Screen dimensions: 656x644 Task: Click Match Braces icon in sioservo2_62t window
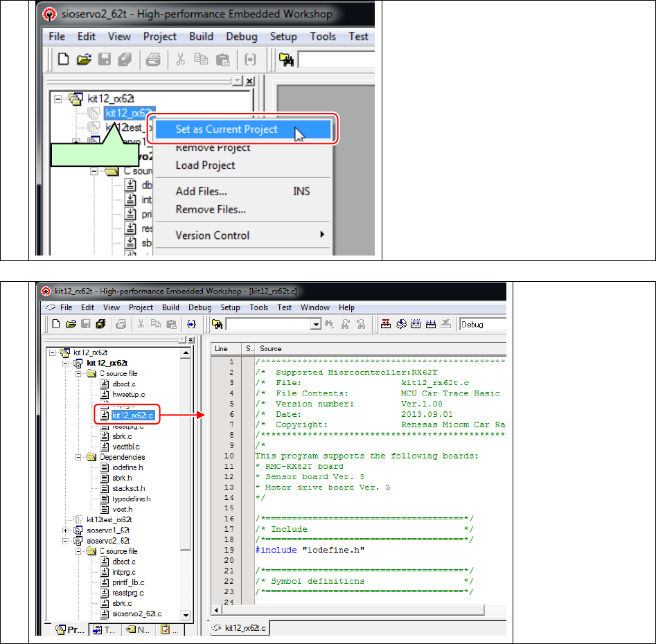pos(250,60)
